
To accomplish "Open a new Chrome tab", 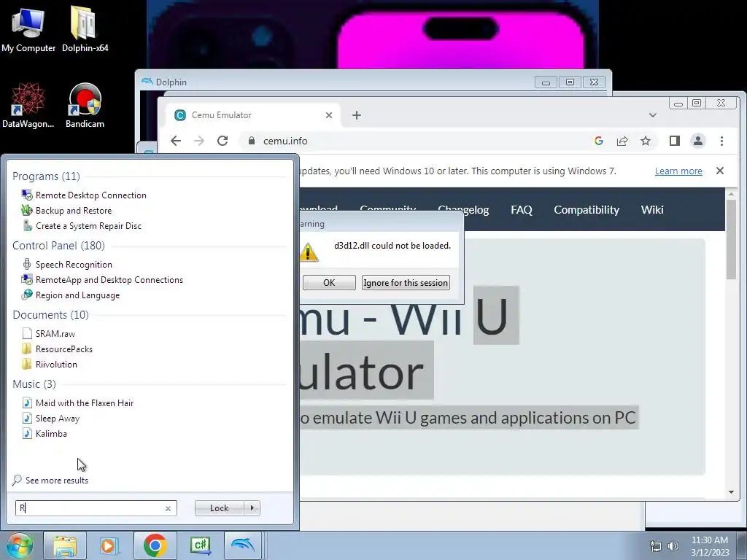I will click(357, 115).
